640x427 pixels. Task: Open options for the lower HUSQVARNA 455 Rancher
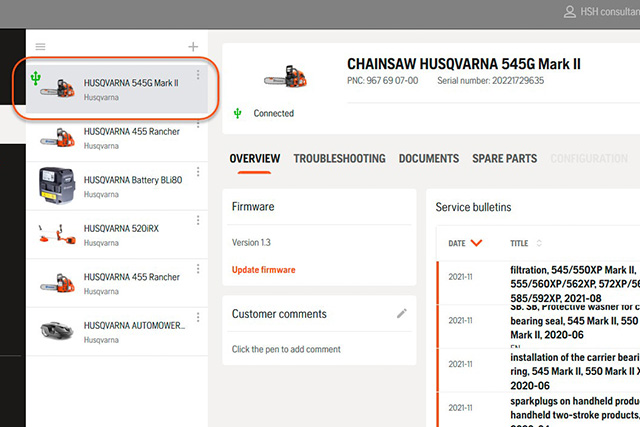tap(198, 269)
